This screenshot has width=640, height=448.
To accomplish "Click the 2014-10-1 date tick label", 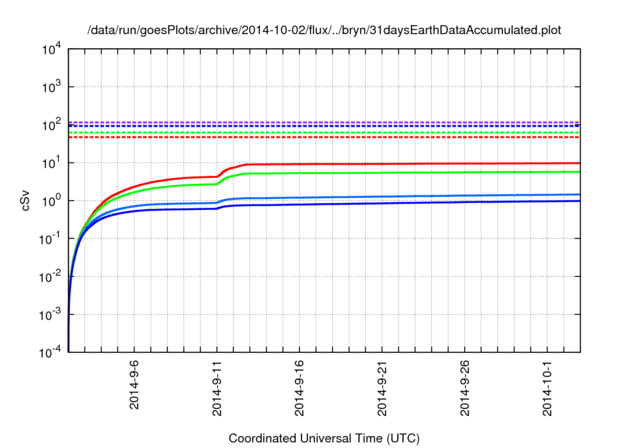I will [547, 388].
